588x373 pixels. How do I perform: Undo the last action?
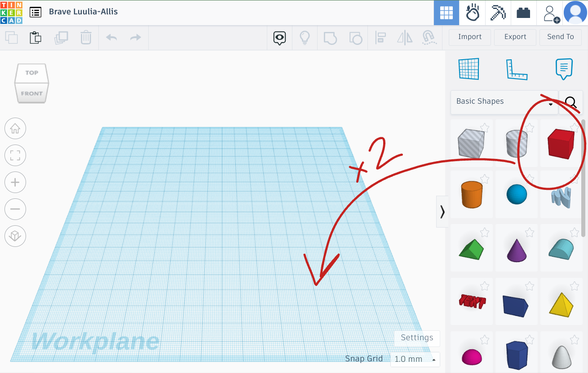[x=111, y=37]
